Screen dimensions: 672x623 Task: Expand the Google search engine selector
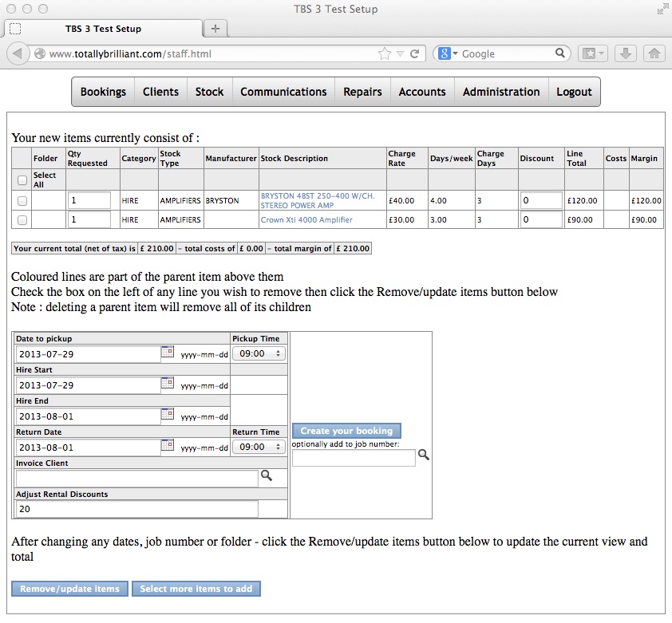[449, 53]
